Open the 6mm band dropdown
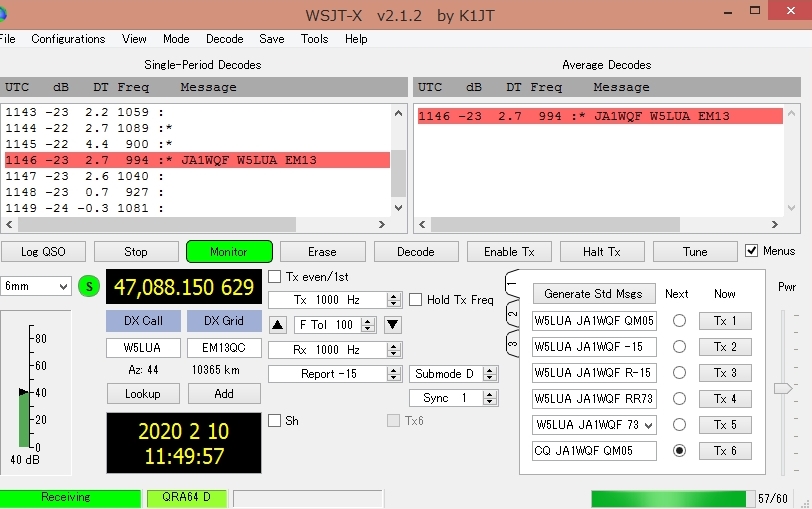Image resolution: width=812 pixels, height=509 pixels. pyautogui.click(x=35, y=286)
